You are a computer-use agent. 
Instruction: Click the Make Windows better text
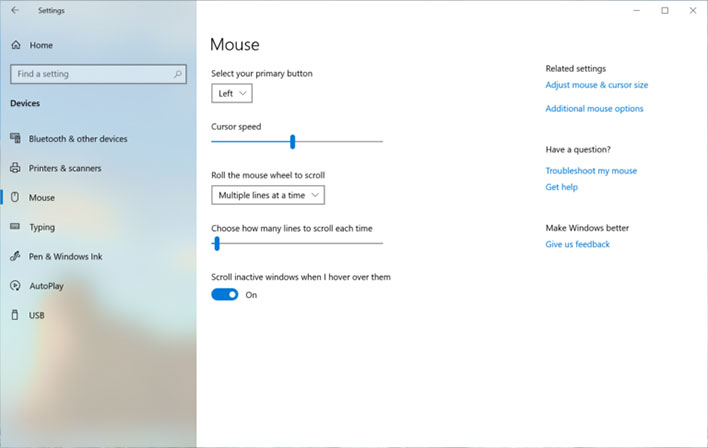point(587,228)
